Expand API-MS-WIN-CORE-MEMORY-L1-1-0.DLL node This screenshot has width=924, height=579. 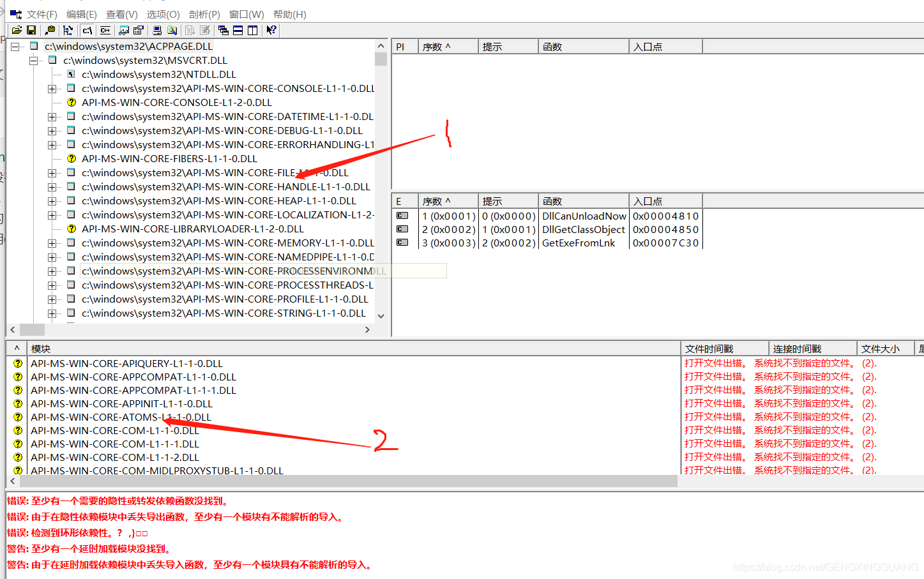tap(52, 243)
